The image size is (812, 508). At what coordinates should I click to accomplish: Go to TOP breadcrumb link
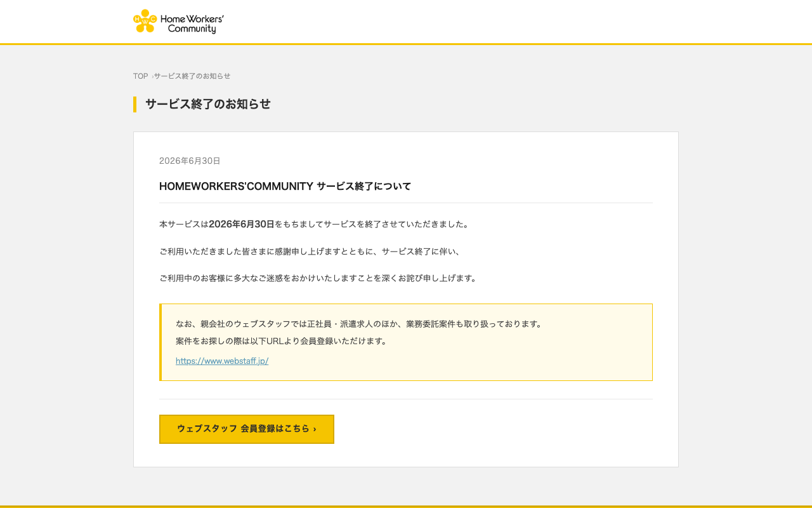(x=140, y=76)
